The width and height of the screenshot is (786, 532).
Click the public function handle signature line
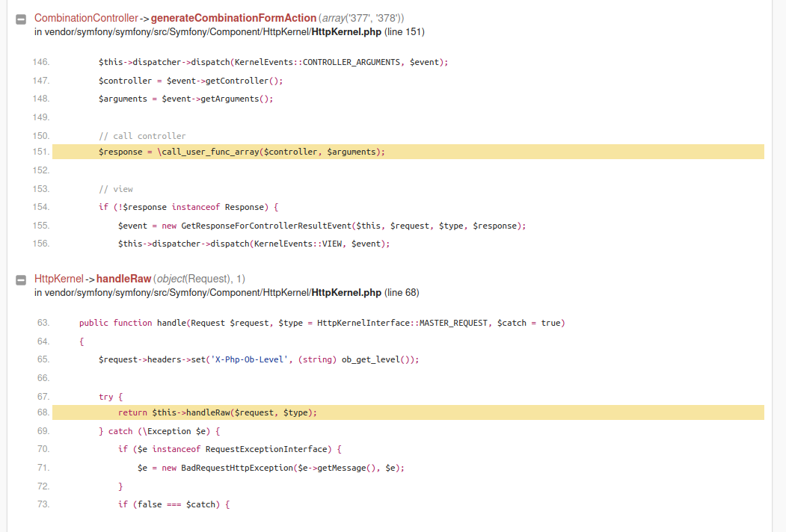[322, 323]
